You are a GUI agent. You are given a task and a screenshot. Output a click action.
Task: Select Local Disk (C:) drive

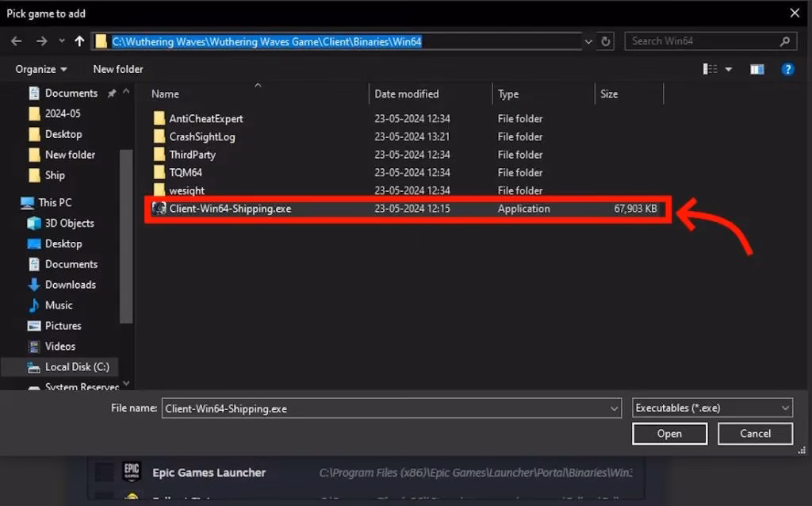(68, 367)
